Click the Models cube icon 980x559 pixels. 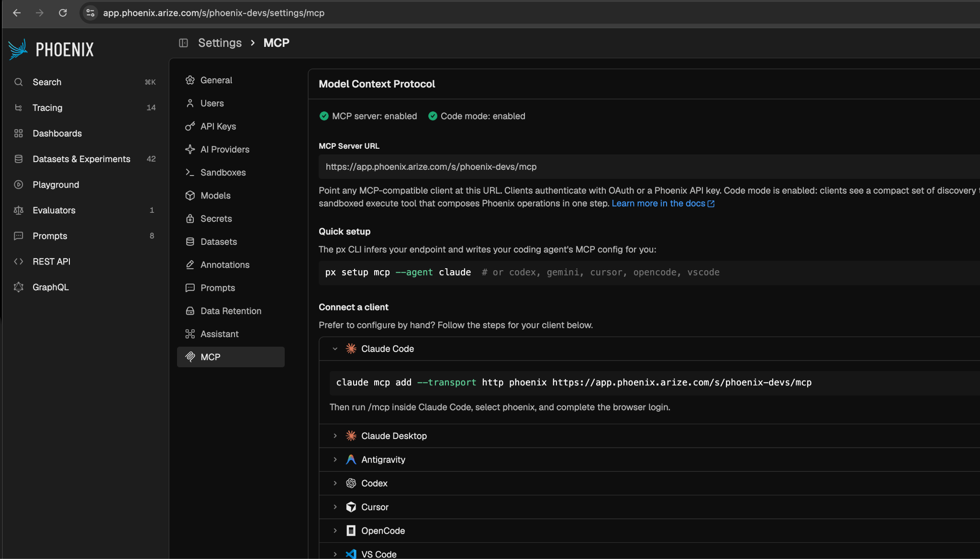point(190,196)
